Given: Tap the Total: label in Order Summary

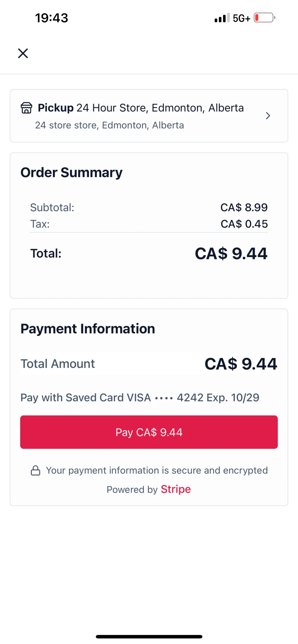Looking at the screenshot, I should point(46,254).
